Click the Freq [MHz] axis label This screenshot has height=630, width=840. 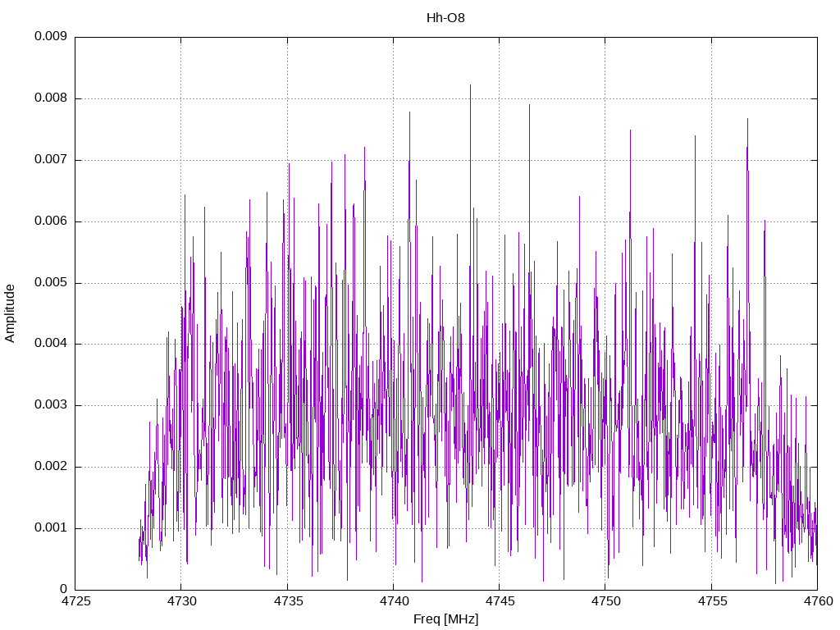click(x=445, y=619)
